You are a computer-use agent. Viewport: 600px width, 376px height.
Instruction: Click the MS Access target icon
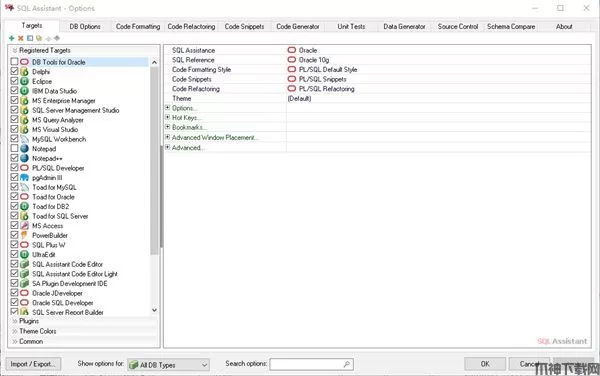[x=24, y=226]
